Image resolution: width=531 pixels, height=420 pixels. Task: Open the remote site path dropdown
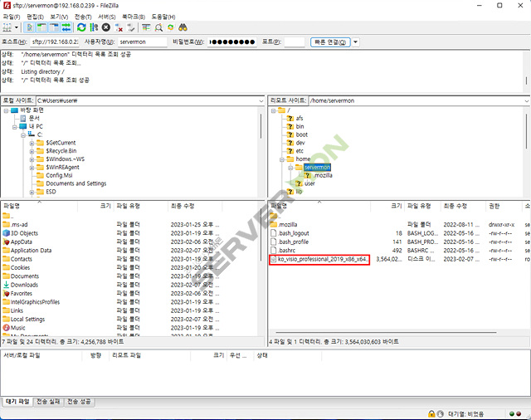527,101
